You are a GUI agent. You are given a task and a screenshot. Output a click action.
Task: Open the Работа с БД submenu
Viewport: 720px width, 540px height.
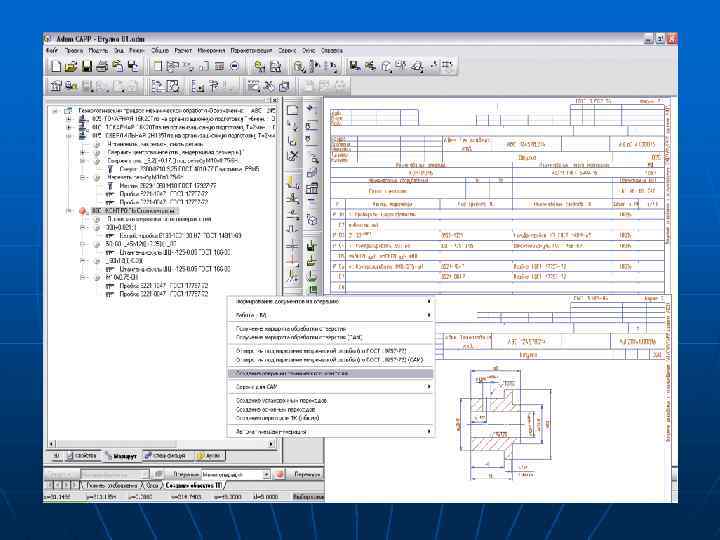tap(331, 315)
